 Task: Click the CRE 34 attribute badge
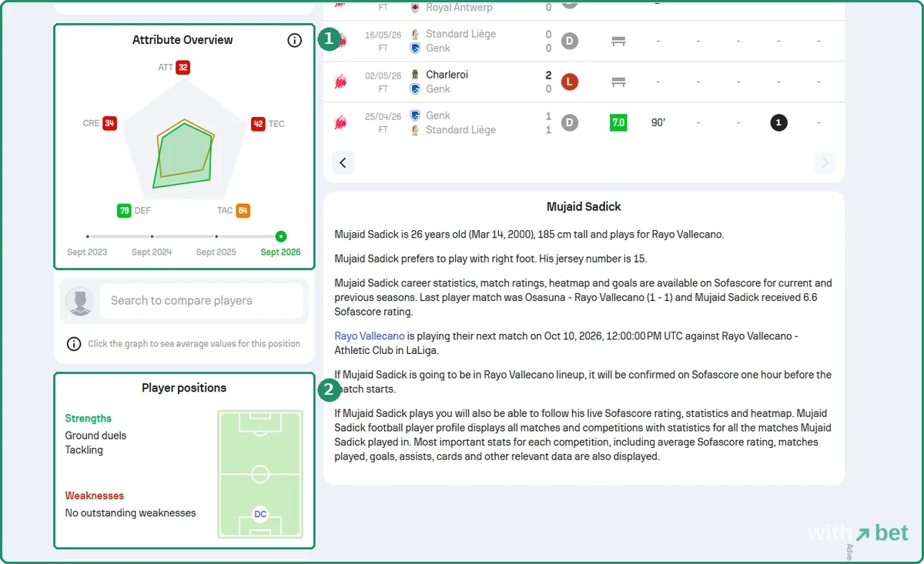[109, 123]
